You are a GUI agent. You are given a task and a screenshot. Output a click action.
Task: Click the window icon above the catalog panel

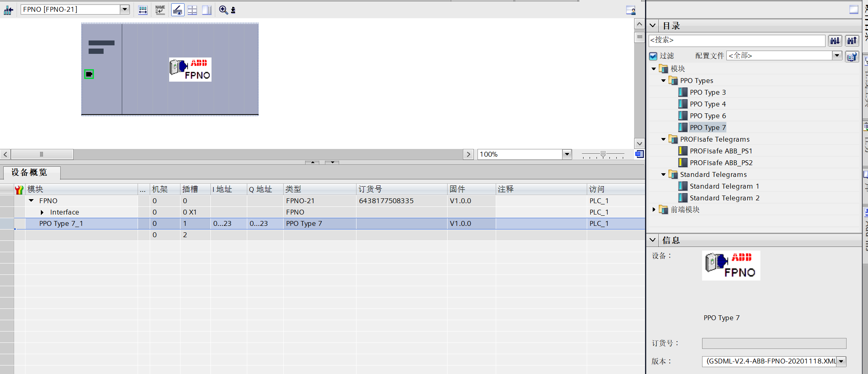tap(854, 9)
